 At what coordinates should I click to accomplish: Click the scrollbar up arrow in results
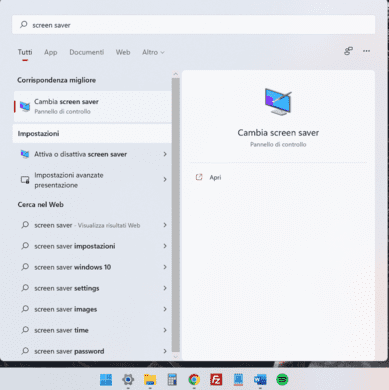pos(176,74)
